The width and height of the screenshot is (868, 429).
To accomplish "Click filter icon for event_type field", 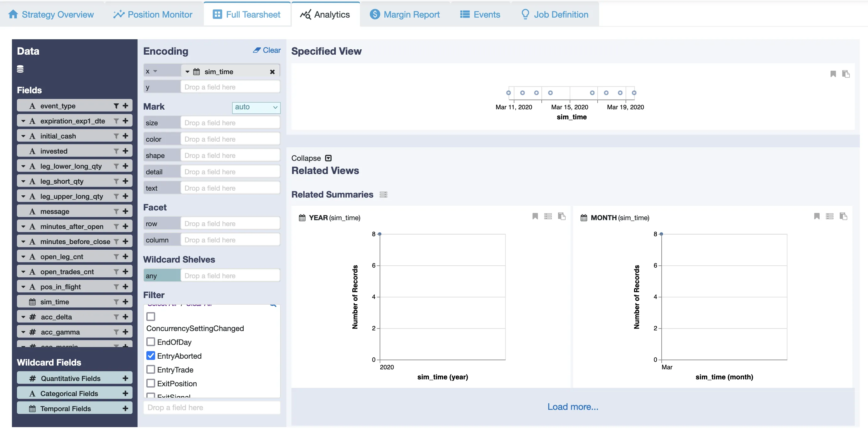I will pyautogui.click(x=116, y=106).
